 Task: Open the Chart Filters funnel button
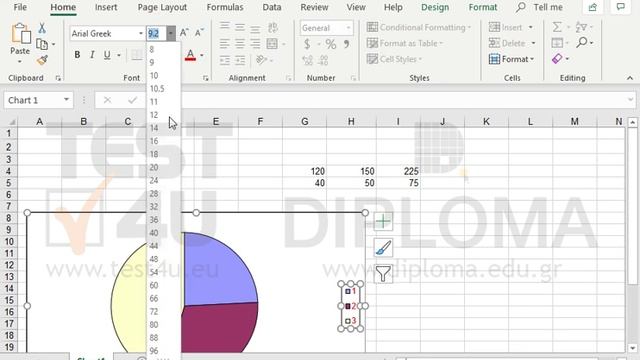(383, 273)
